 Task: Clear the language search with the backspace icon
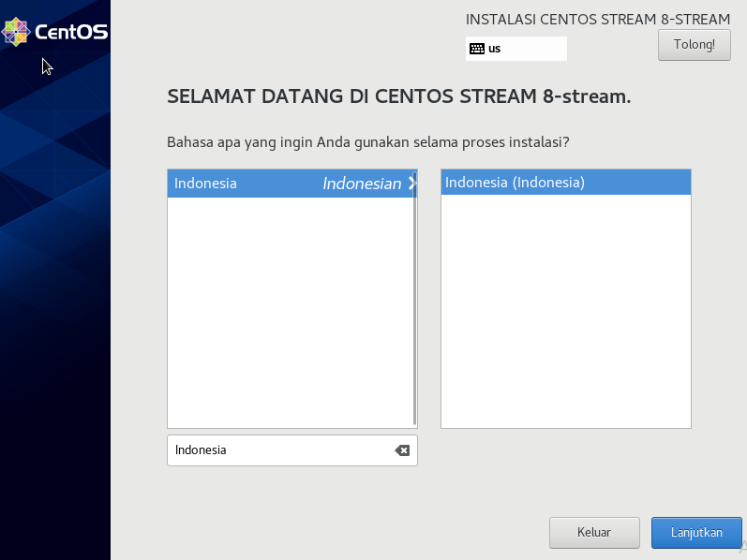tap(402, 450)
